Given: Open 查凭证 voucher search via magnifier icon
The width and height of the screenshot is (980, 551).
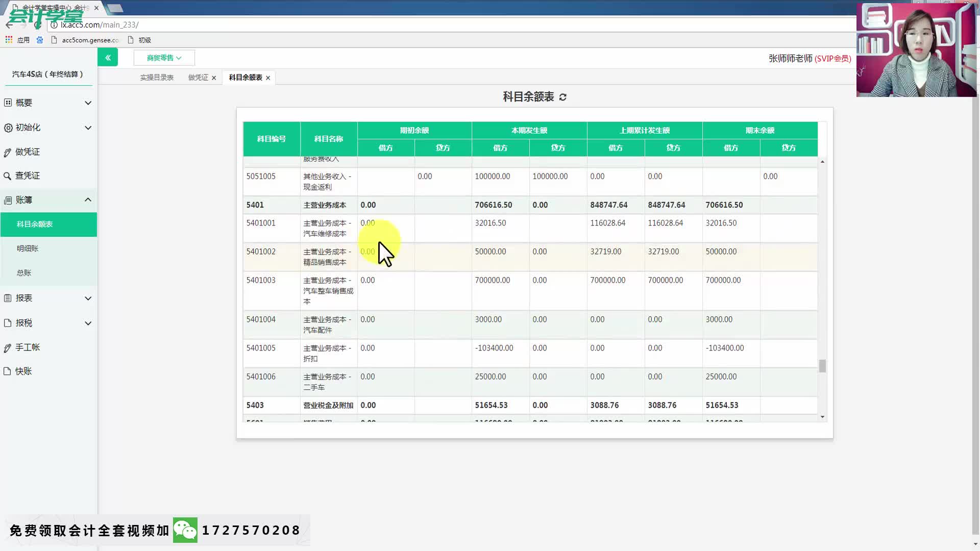Looking at the screenshot, I should (8, 176).
